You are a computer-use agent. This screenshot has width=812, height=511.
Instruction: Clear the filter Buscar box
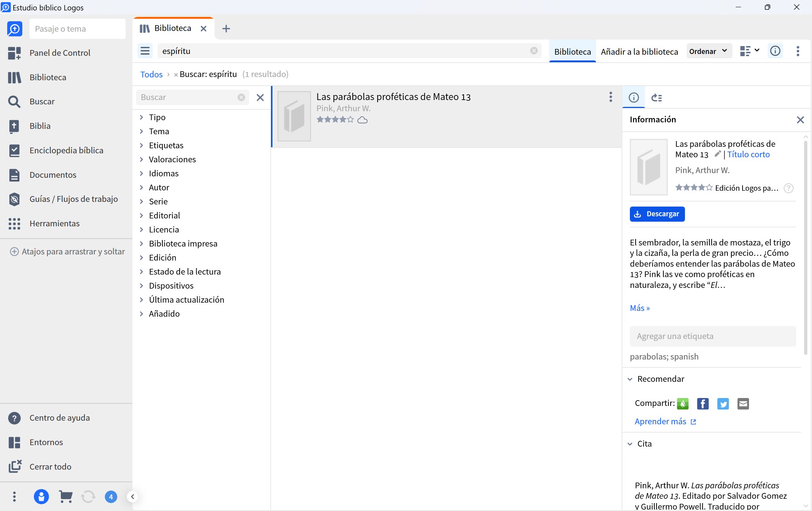242,98
